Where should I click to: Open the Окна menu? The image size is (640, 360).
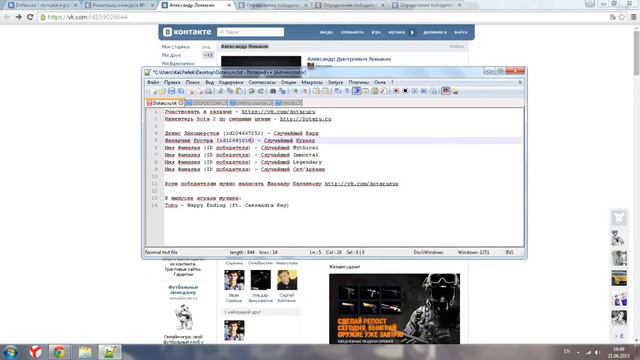pyautogui.click(x=380, y=82)
